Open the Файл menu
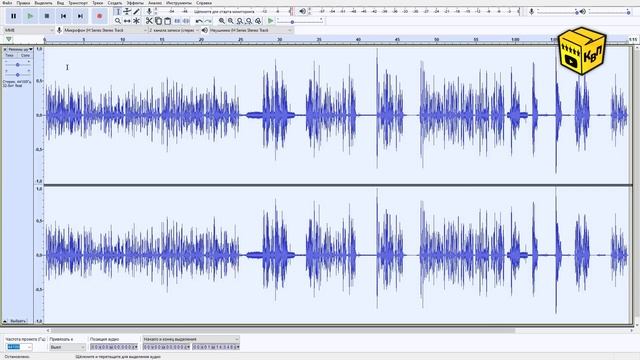Image resolution: width=640 pixels, height=360 pixels. click(x=7, y=3)
